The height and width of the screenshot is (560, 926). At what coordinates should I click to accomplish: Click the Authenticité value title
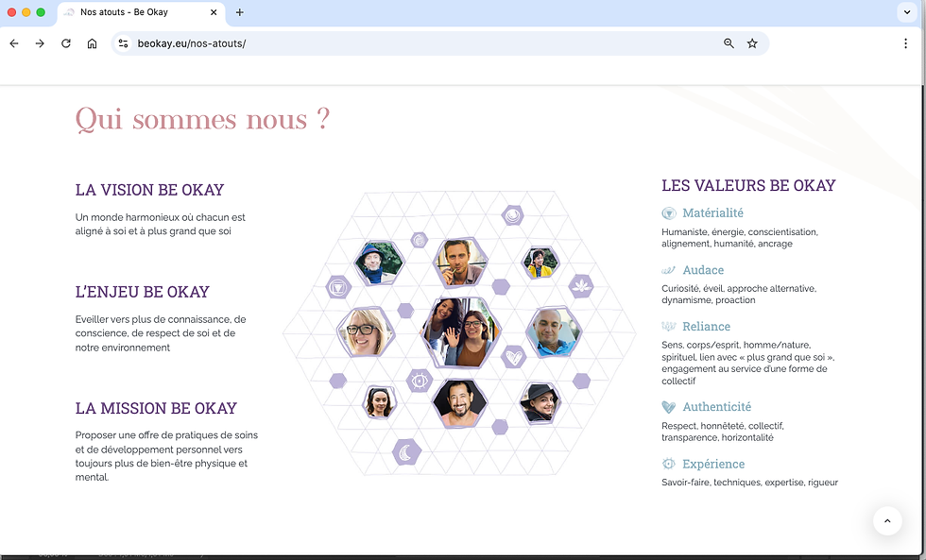point(717,407)
